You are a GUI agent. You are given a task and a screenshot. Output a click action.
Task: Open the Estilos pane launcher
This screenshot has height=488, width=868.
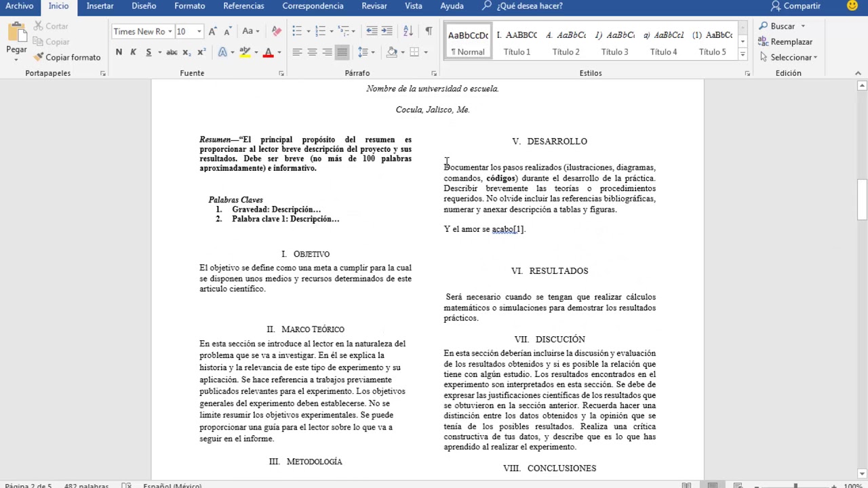click(x=747, y=73)
